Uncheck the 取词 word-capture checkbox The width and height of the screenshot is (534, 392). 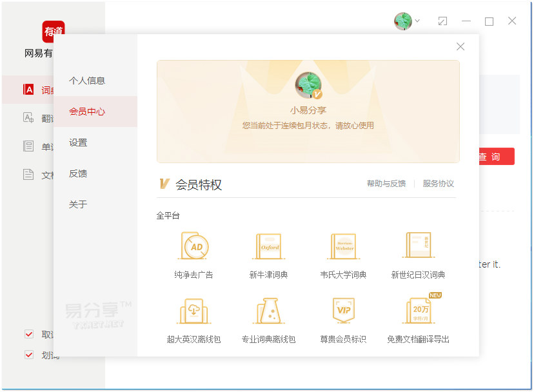(x=28, y=335)
